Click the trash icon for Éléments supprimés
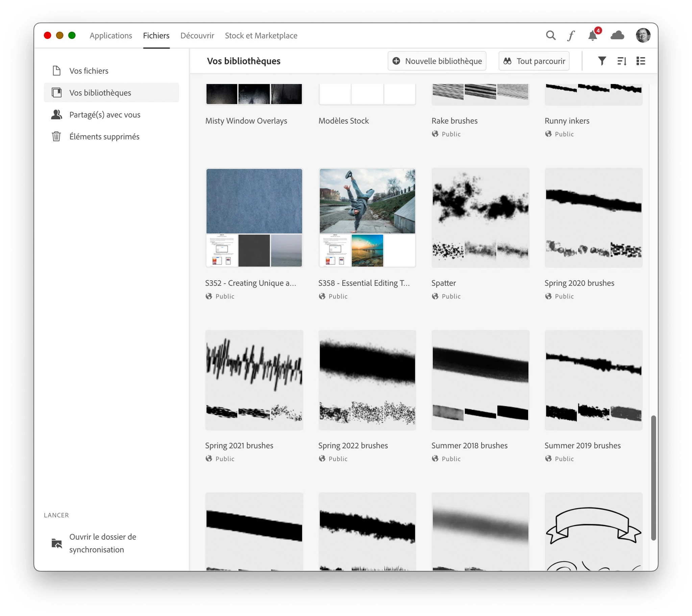The image size is (692, 616). tap(56, 136)
